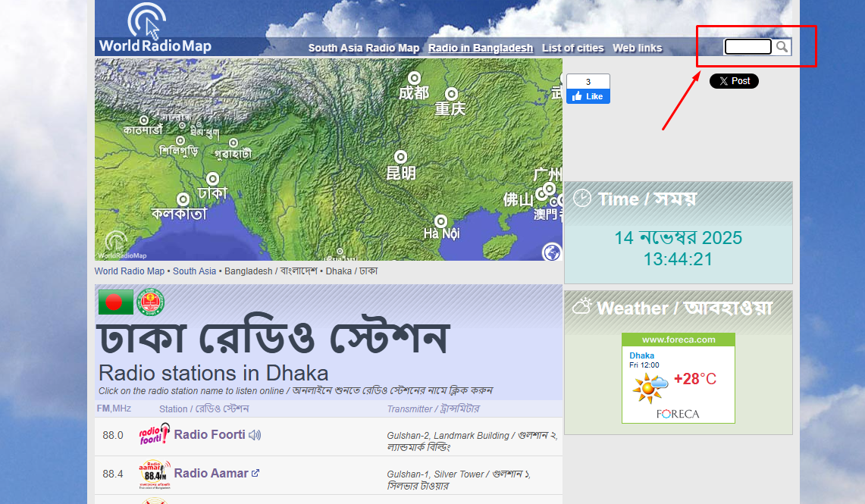Click the X Post button

click(x=733, y=81)
